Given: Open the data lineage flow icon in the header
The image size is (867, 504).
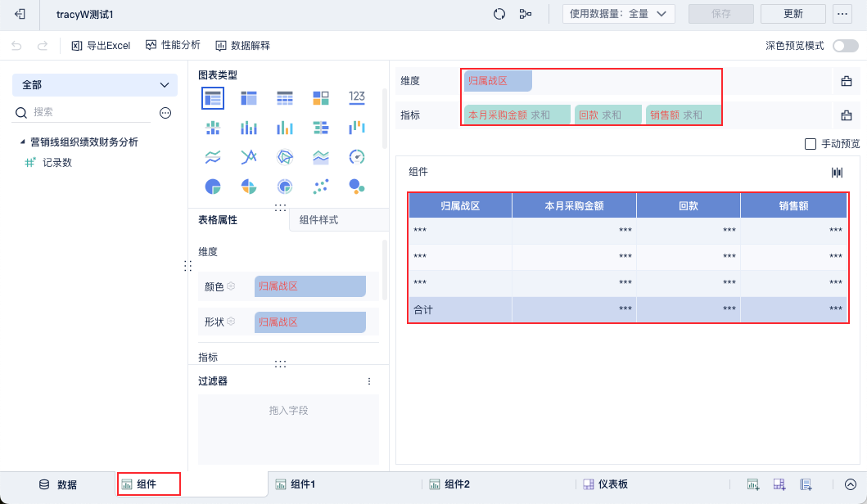Looking at the screenshot, I should coord(526,15).
